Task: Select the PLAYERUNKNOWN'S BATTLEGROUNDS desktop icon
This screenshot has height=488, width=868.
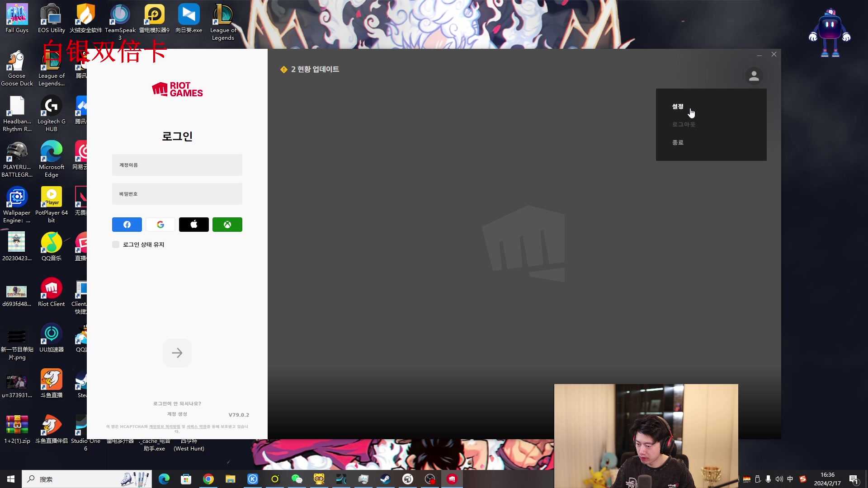Action: point(17,159)
